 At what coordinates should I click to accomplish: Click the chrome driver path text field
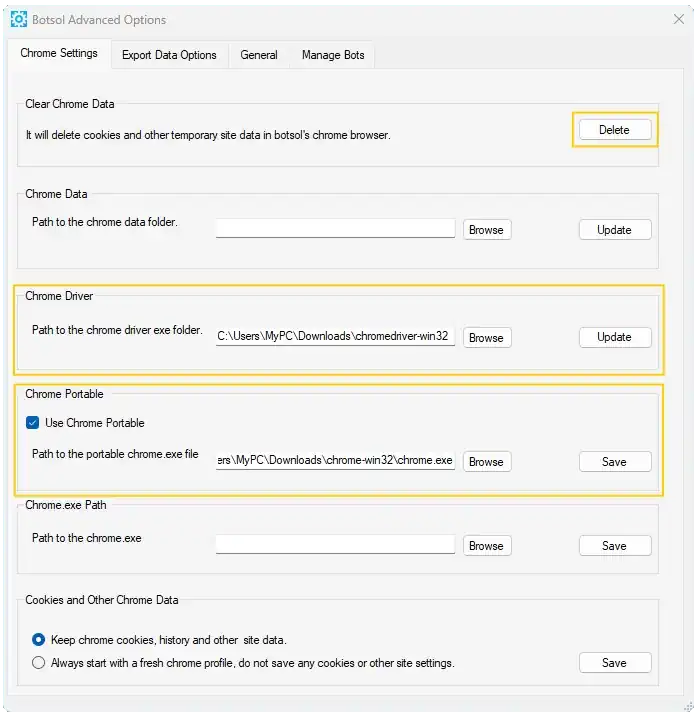click(x=335, y=337)
